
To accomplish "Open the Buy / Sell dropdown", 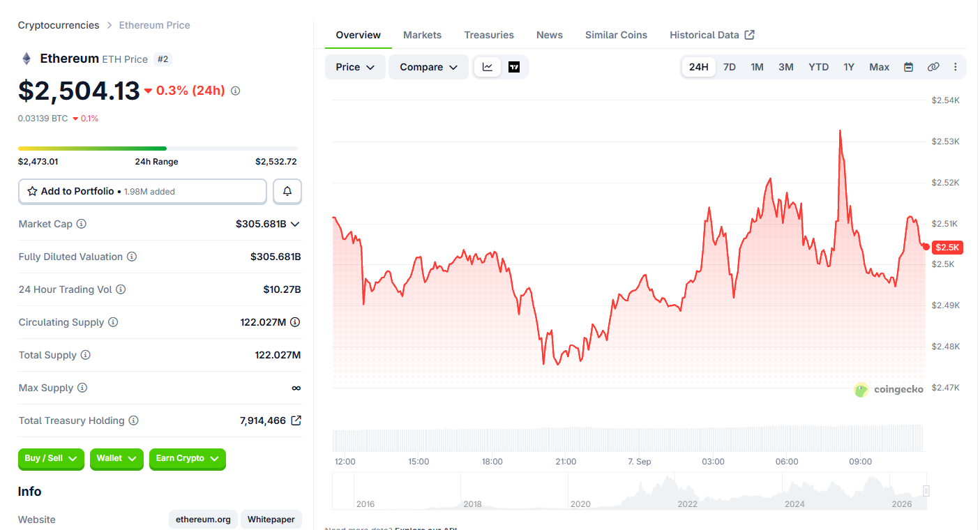I will click(51, 459).
